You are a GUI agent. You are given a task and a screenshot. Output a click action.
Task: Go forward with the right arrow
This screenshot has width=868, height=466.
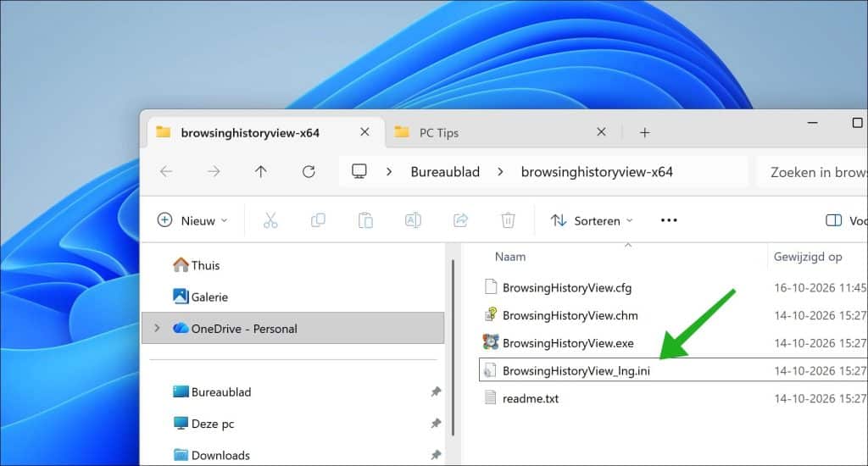coord(214,171)
